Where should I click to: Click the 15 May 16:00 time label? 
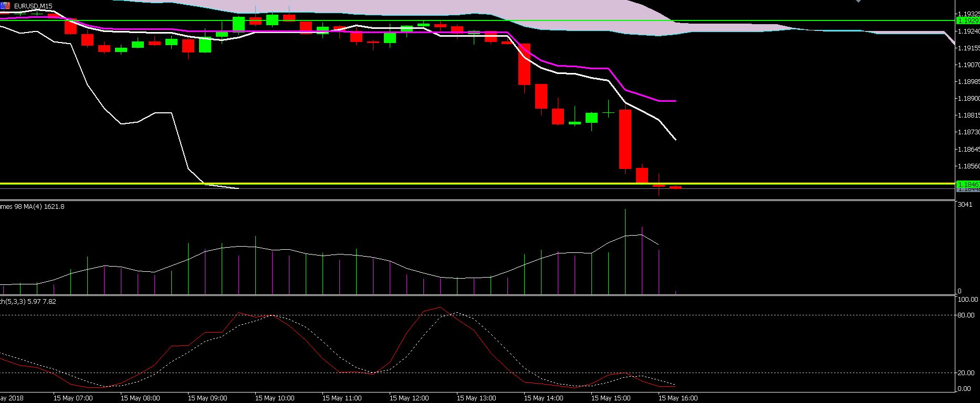[x=678, y=398]
